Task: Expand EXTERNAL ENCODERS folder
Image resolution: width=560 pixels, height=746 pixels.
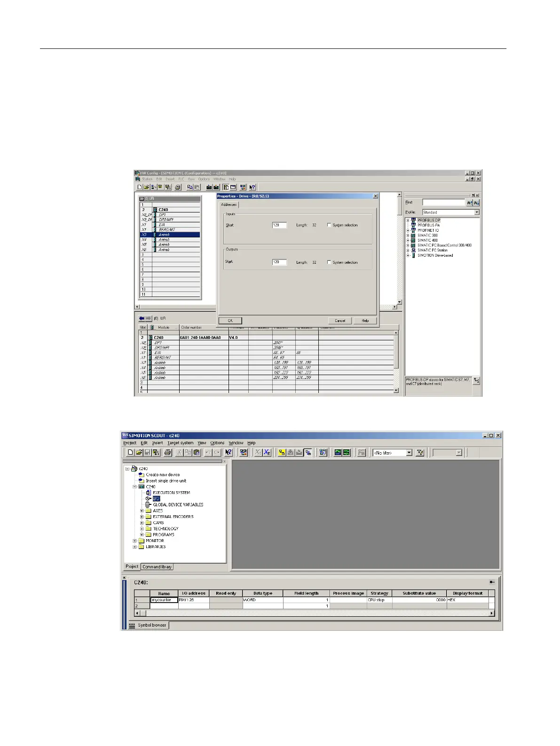Action: [x=142, y=517]
